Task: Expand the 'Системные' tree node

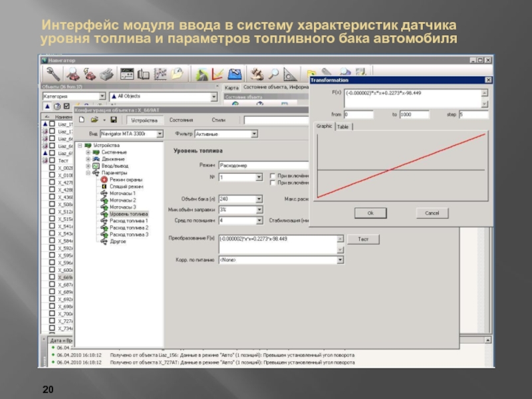Action: pos(87,152)
